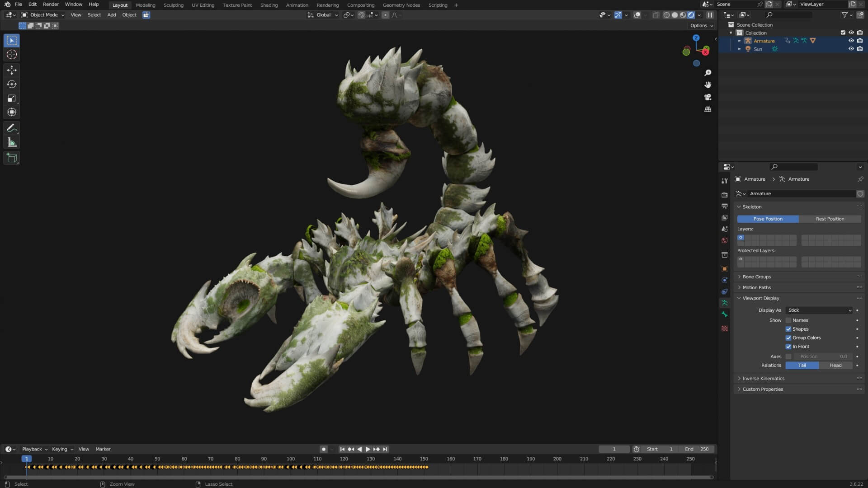This screenshot has height=488, width=868.
Task: Click the Options button in viewport
Action: (701, 26)
